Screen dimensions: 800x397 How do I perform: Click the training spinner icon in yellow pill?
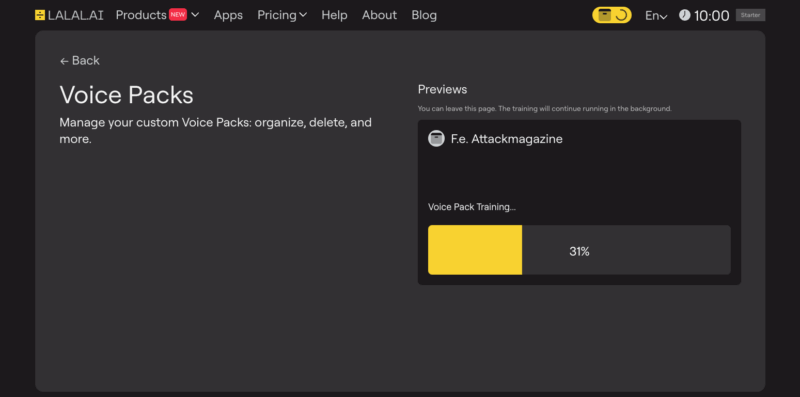pos(621,15)
